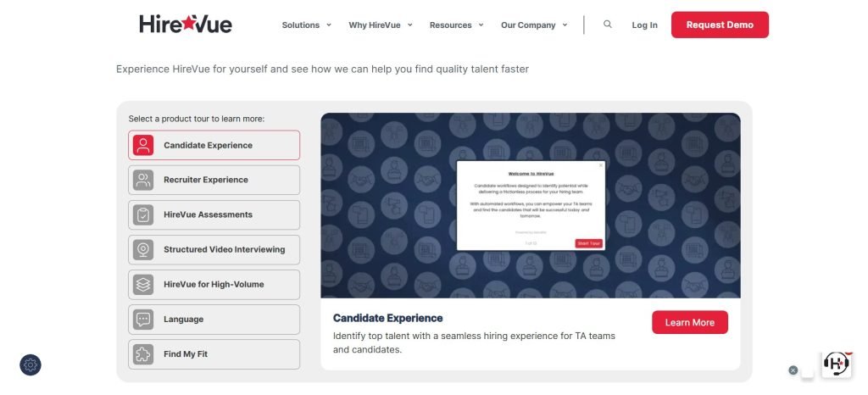Select the Language chat bubble icon

(x=143, y=320)
